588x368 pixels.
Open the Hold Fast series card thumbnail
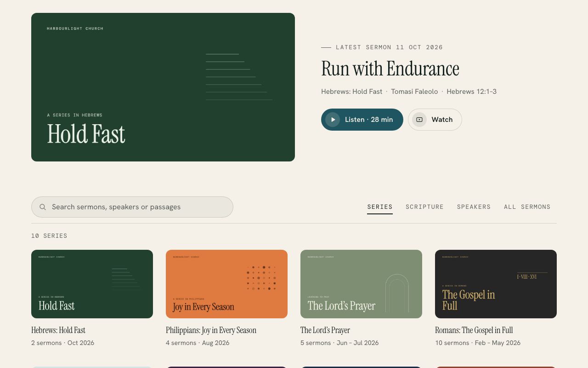coord(92,284)
